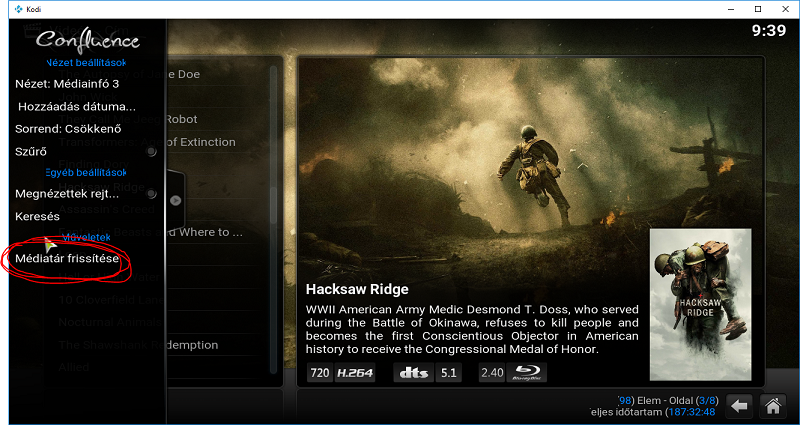
Task: Click the home icon button
Action: pos(772,406)
